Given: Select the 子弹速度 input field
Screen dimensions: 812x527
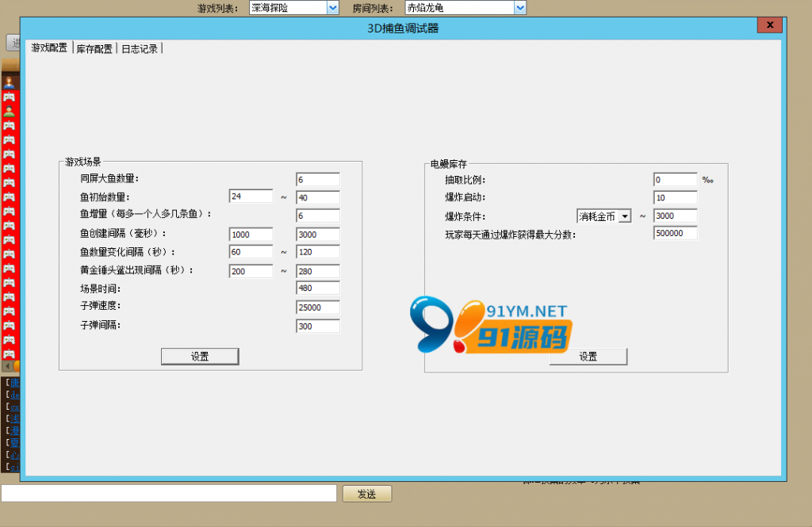Looking at the screenshot, I should tap(318, 307).
